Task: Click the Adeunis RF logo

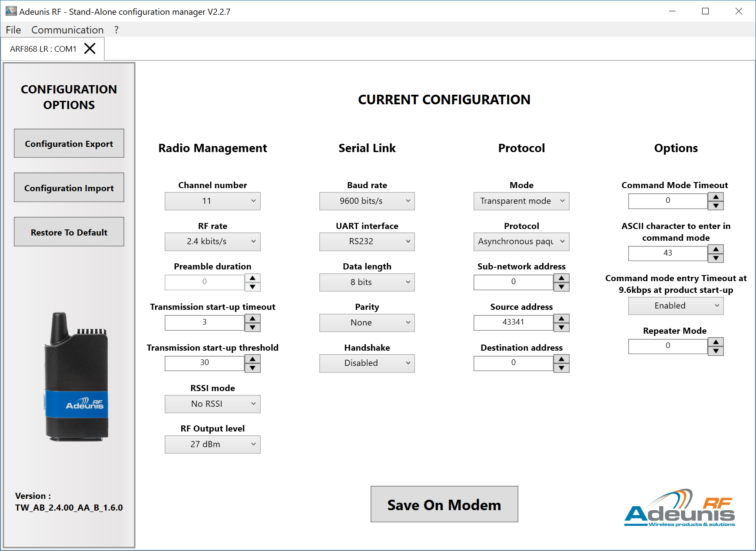Action: click(x=680, y=508)
